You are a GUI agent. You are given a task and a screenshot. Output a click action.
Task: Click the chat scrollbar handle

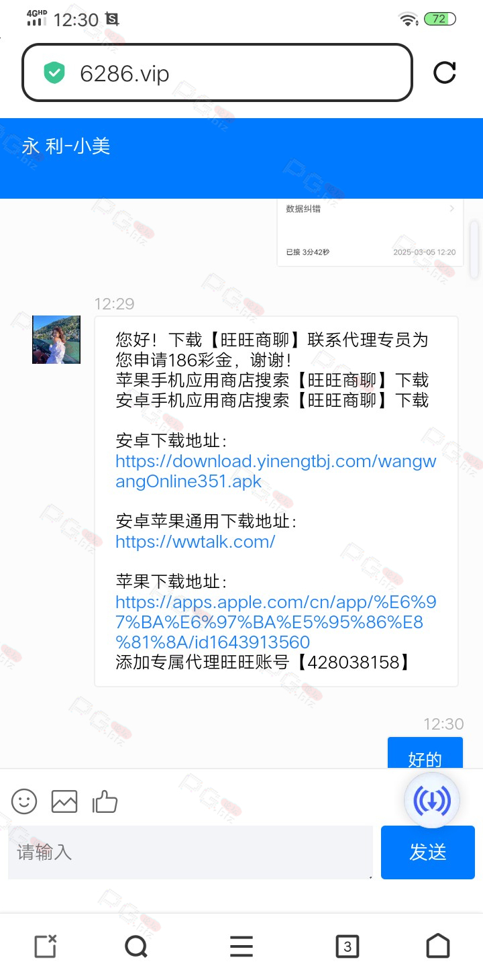point(474,248)
